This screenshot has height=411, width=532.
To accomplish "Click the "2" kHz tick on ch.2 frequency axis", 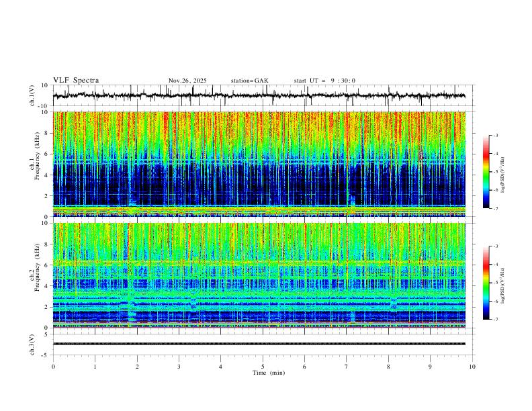I will [47, 307].
